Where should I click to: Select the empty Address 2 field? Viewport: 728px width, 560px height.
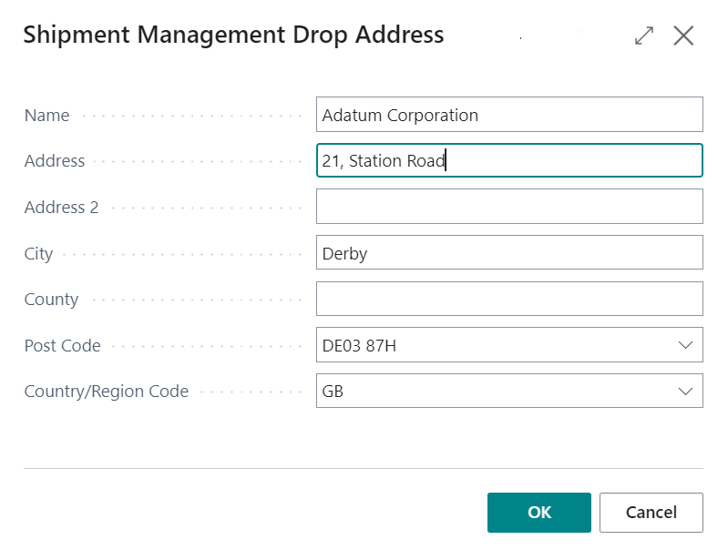click(x=509, y=207)
